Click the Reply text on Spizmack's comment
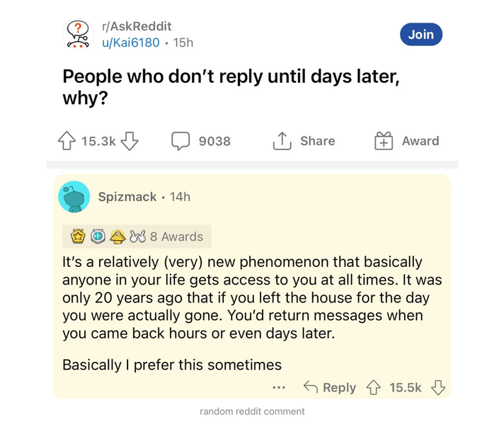The width and height of the screenshot is (504, 425). point(340,387)
